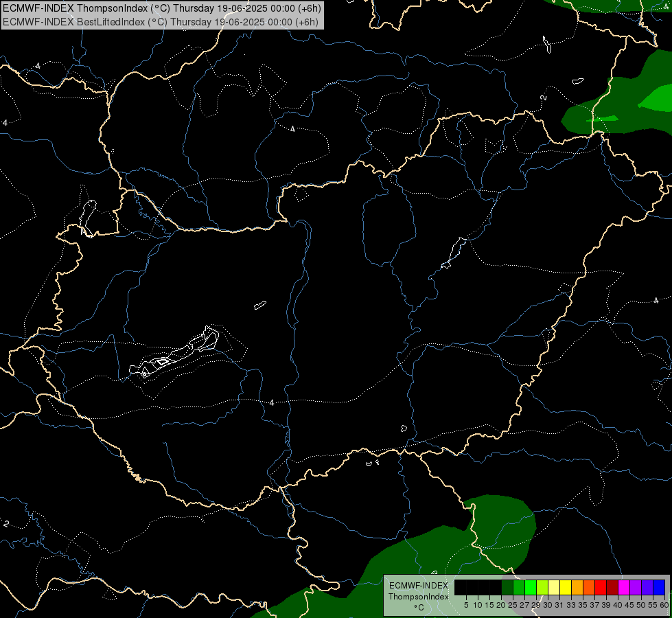Click the legend tick label 60
Image resolution: width=672 pixels, height=618 pixels.
[x=664, y=605]
